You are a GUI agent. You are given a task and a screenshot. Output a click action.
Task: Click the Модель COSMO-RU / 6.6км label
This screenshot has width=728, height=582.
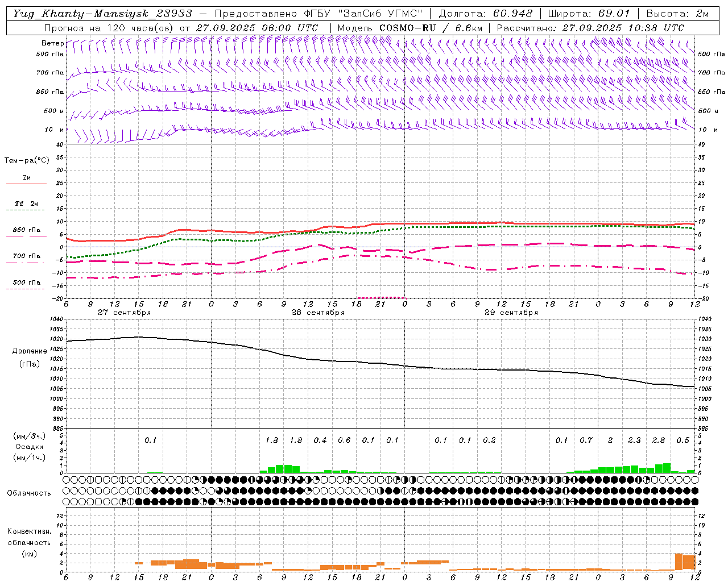coord(409,27)
